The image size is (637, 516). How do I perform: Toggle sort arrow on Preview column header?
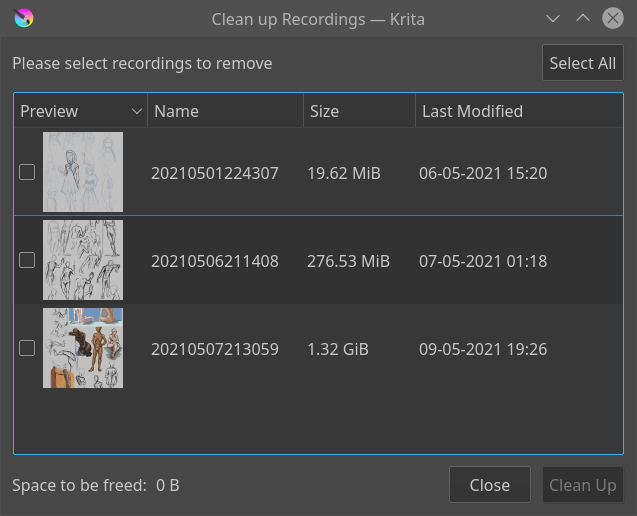(x=137, y=111)
